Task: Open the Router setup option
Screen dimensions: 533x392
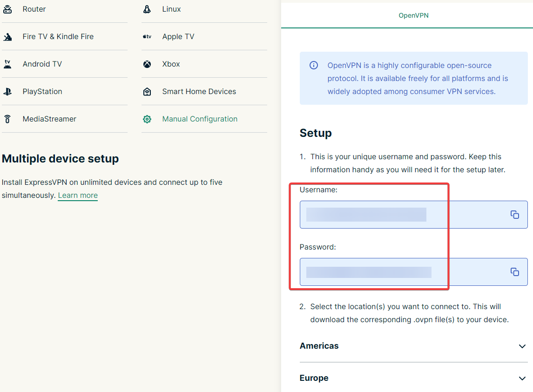Action: tap(65, 9)
